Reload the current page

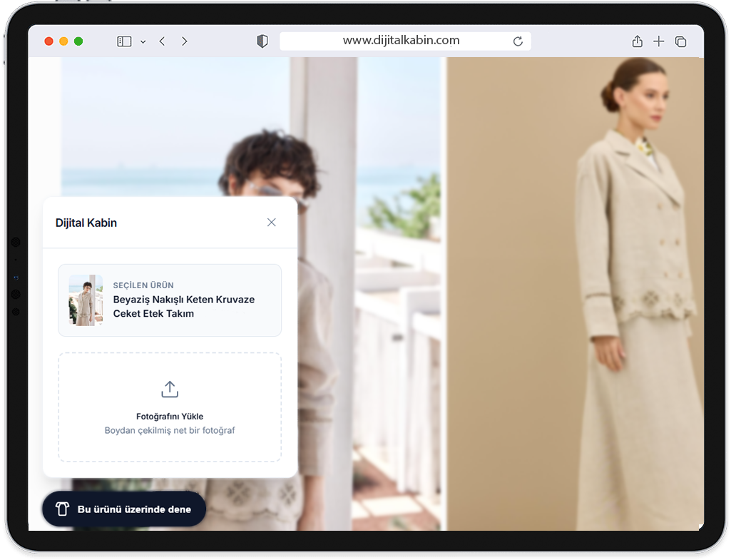(518, 41)
